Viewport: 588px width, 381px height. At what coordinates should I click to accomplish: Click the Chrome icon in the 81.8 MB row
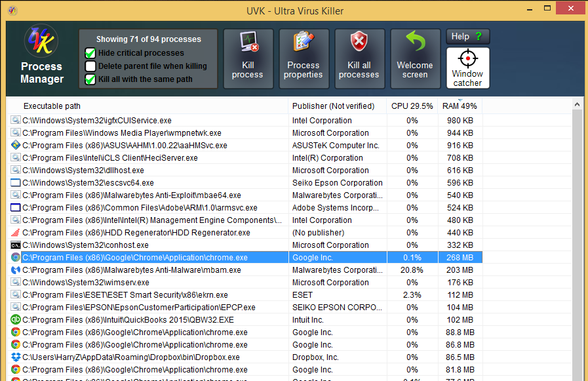tap(15, 369)
